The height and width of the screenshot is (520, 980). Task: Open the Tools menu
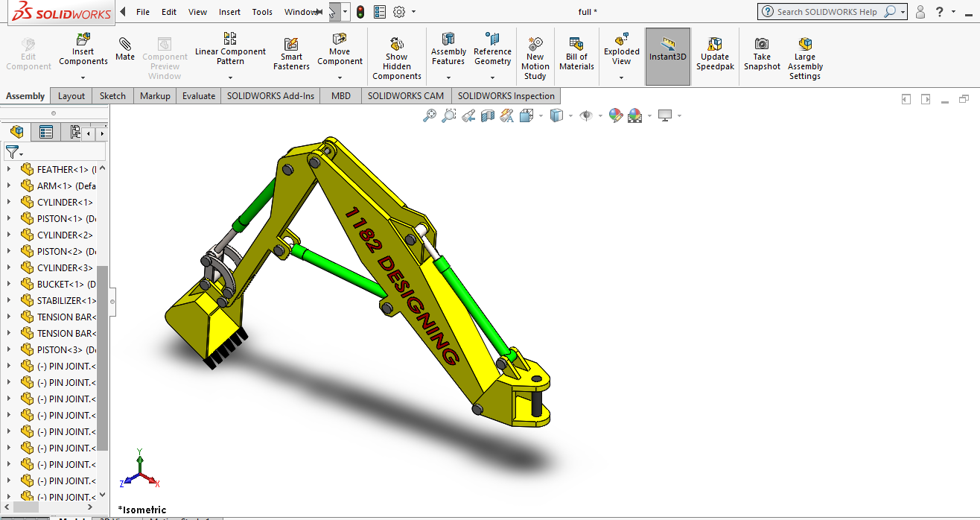[x=262, y=12]
